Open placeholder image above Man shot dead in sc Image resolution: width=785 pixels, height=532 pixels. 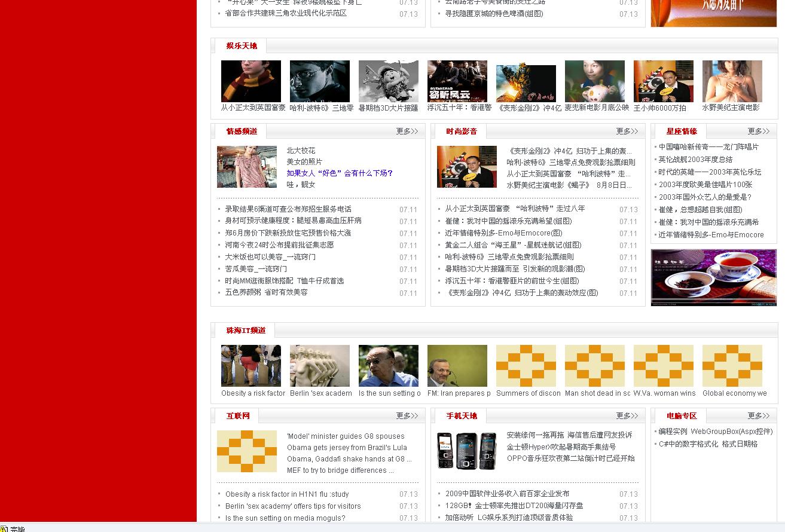595,366
